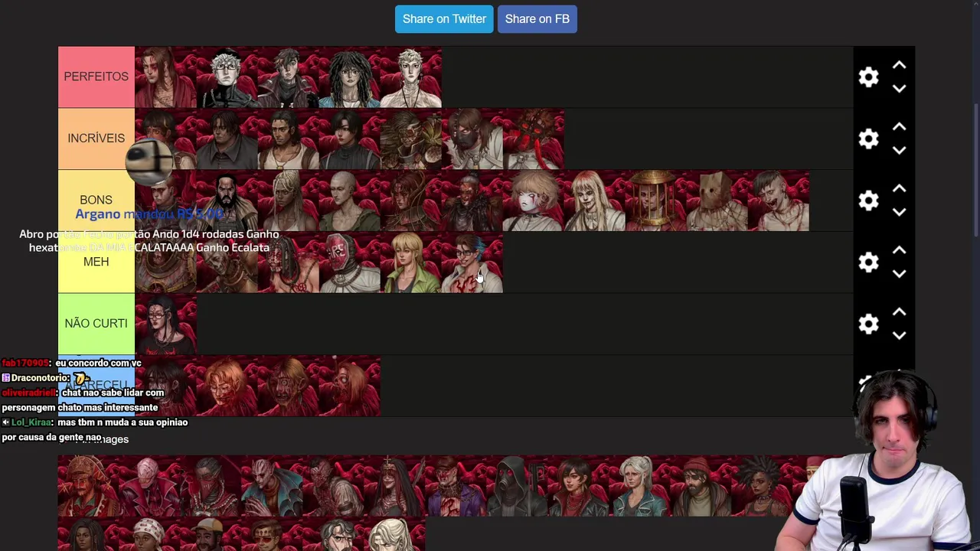Pick spiky-haired dark-skinned woman in image pool
This screenshot has height=551, width=980.
click(x=763, y=486)
